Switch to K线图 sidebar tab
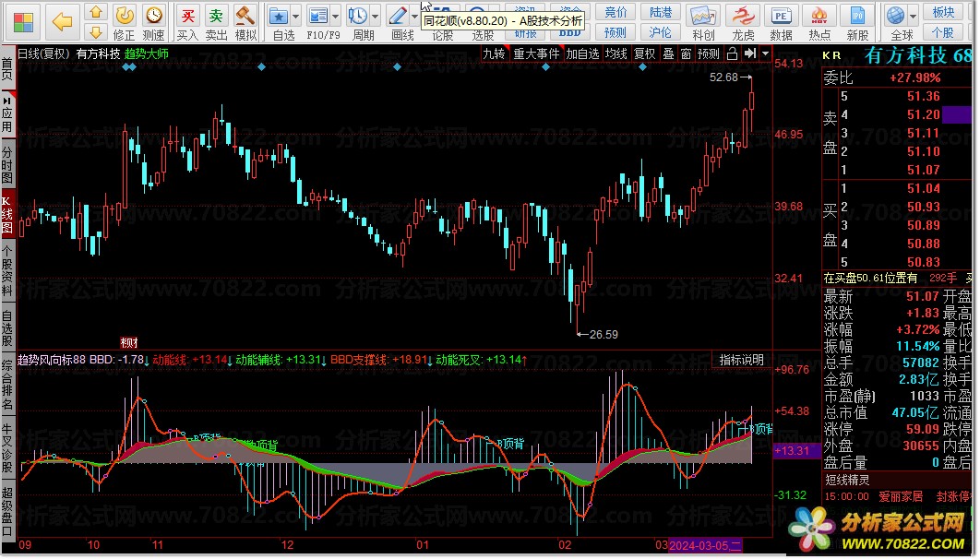Viewport: 980px width, 559px height. point(7,214)
